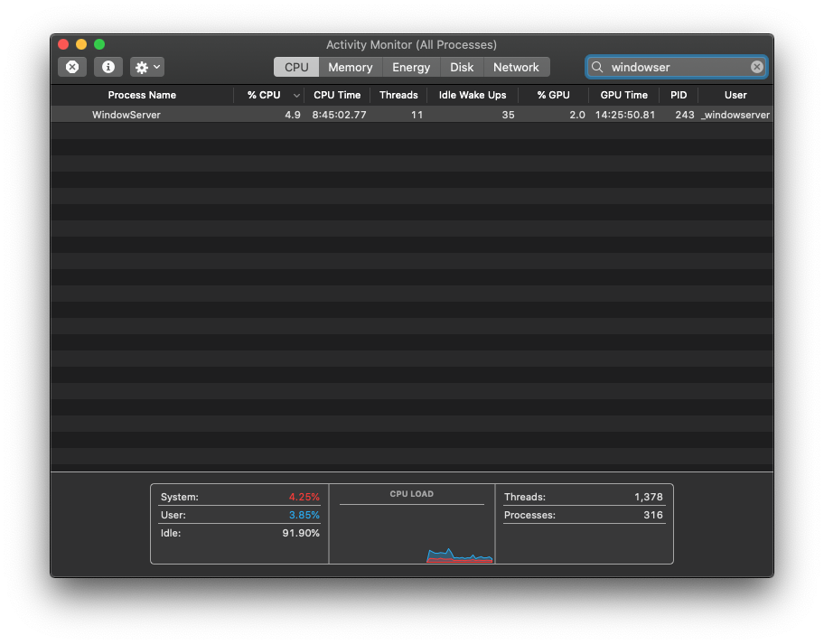Clear the search field text

point(757,67)
